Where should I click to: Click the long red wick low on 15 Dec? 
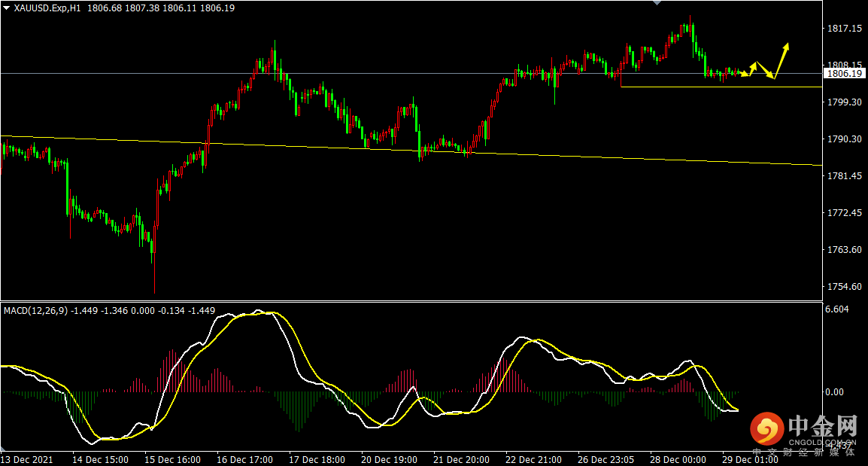154,274
